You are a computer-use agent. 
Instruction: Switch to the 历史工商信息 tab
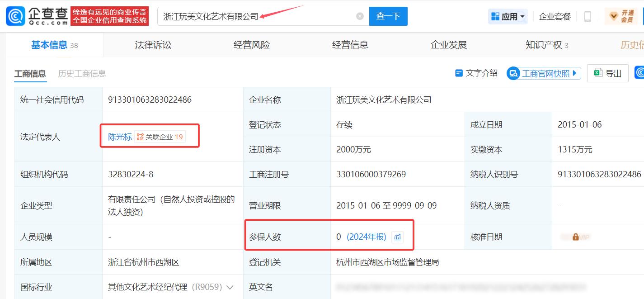click(x=81, y=73)
